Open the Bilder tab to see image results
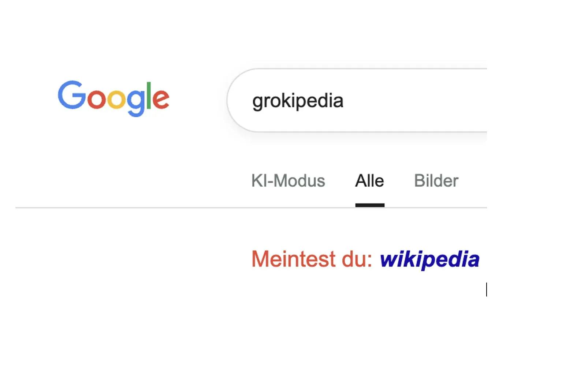The height and width of the screenshot is (392, 588). click(436, 180)
